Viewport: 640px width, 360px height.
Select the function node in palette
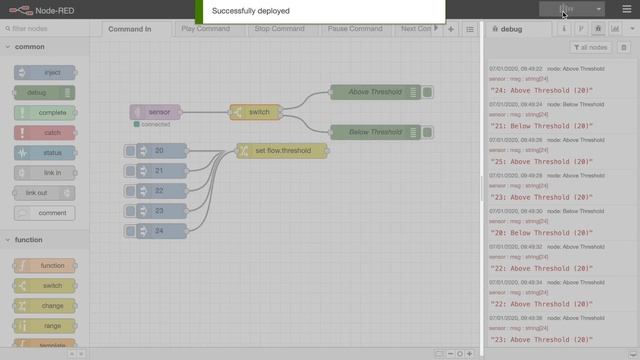coord(44,266)
